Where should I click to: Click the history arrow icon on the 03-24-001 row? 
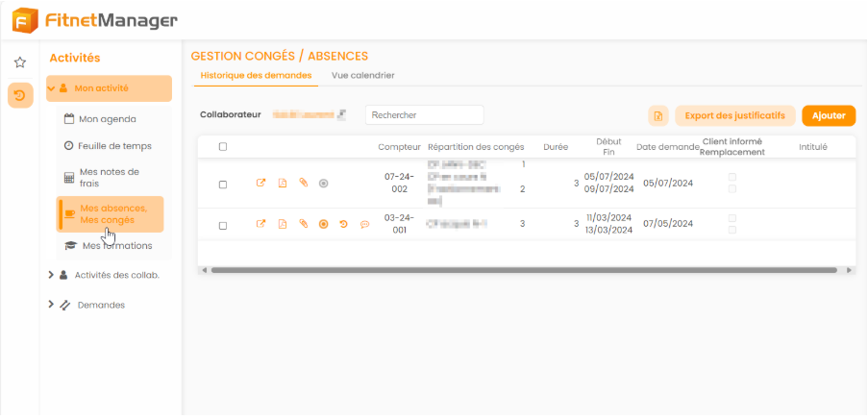pos(344,224)
